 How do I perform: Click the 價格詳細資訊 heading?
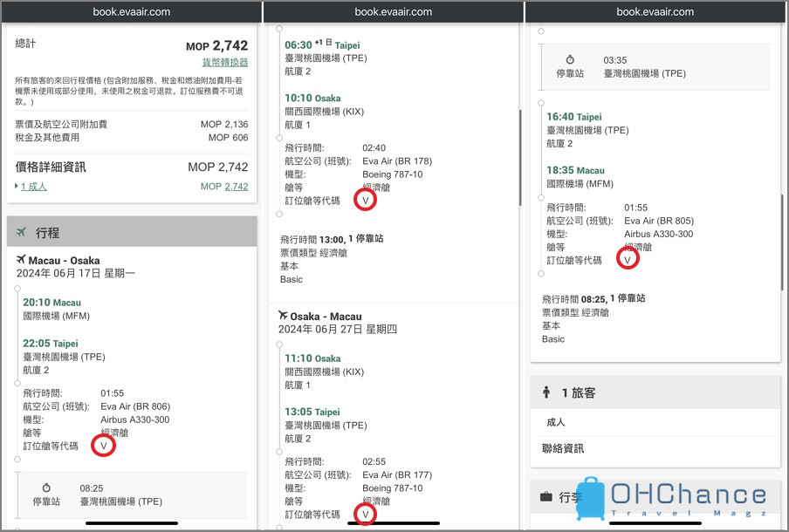(x=51, y=167)
